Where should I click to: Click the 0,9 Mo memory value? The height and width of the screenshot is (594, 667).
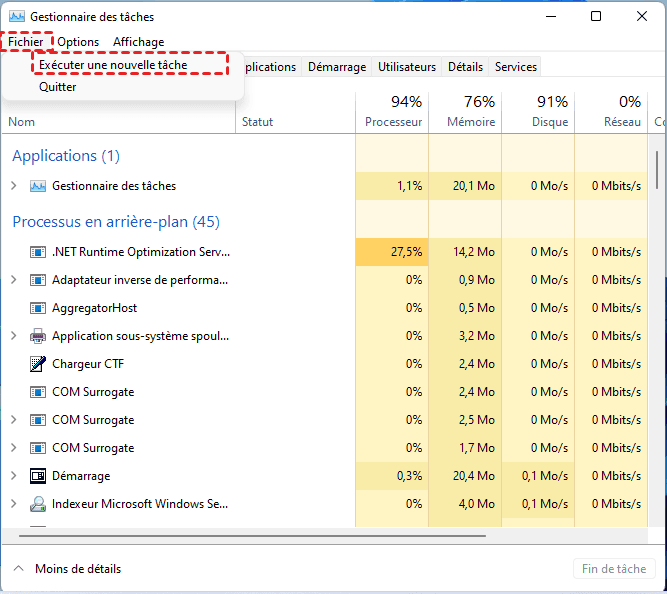tap(476, 280)
